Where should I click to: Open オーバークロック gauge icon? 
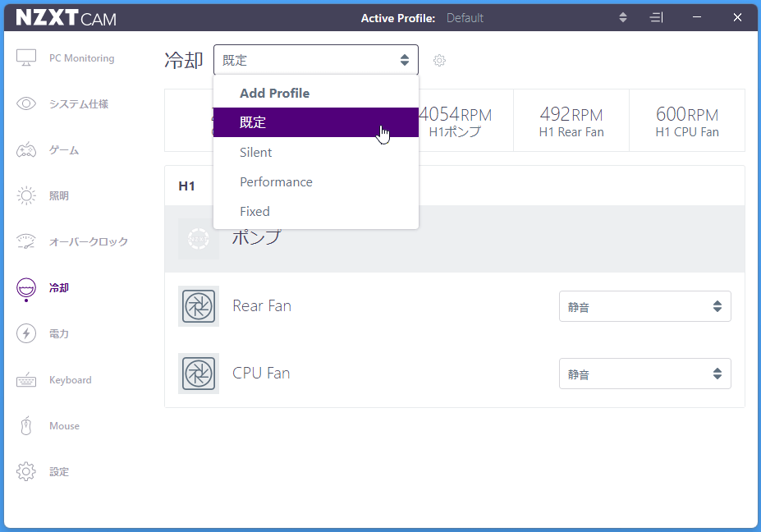(x=26, y=242)
